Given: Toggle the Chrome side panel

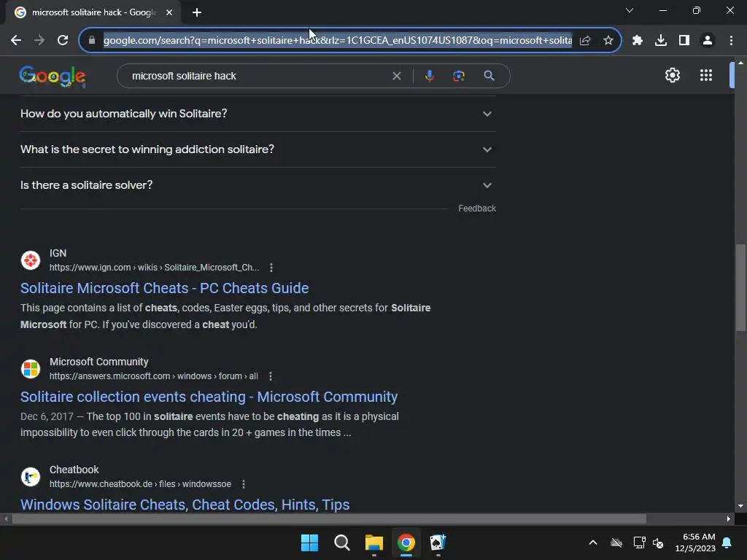Looking at the screenshot, I should 684,41.
